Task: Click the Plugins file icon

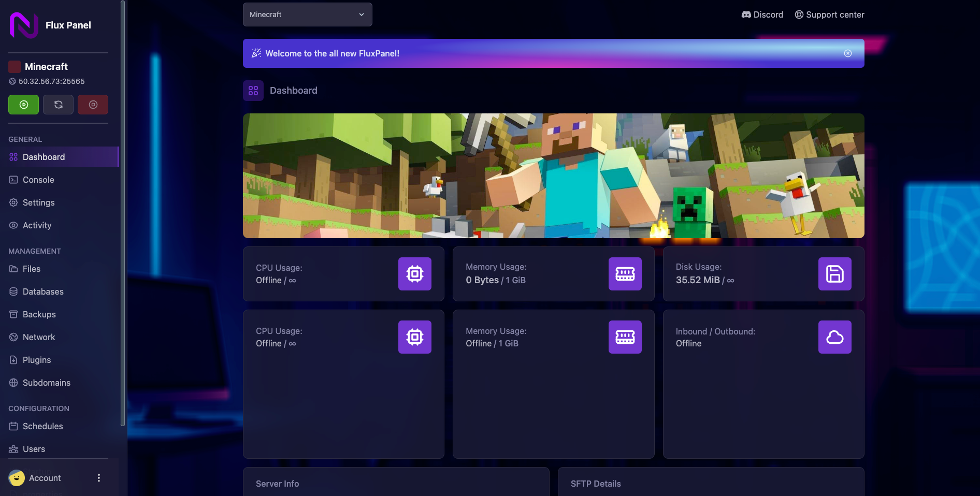Action: pos(13,360)
